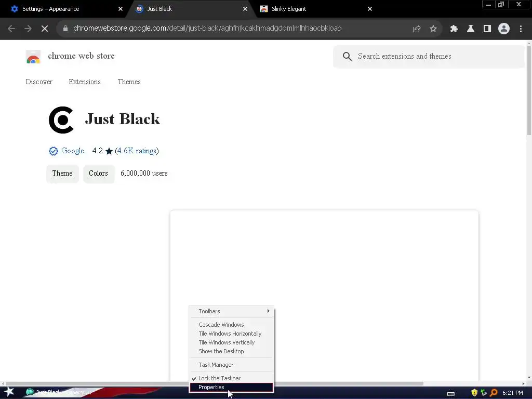The width and height of the screenshot is (532, 399).
Task: Close the Settings – Appearance tab
Action: coord(121,9)
